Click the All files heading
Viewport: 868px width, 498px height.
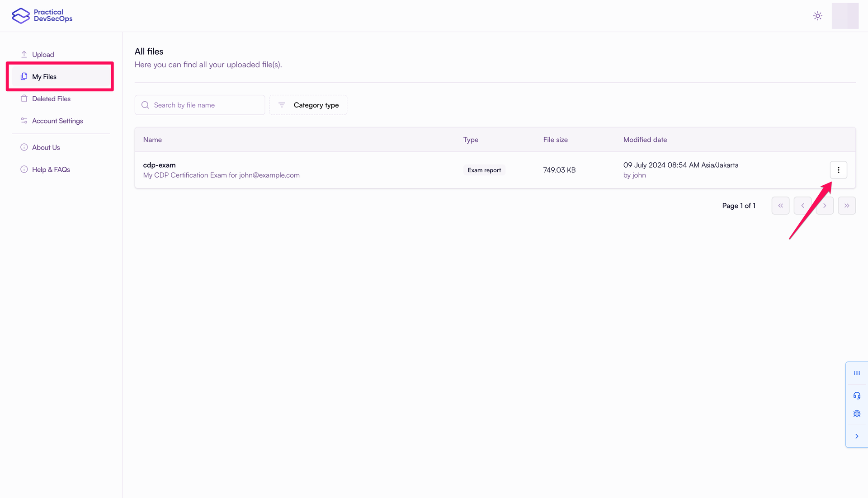pyautogui.click(x=149, y=52)
